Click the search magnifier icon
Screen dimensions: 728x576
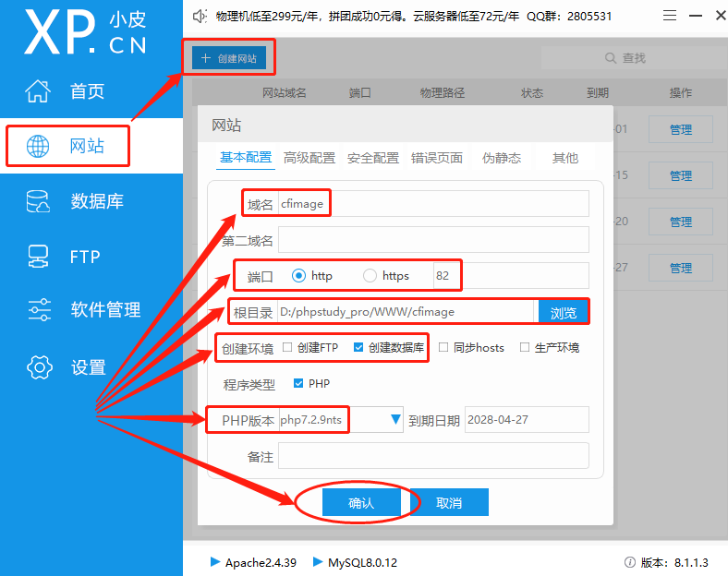pyautogui.click(x=611, y=58)
